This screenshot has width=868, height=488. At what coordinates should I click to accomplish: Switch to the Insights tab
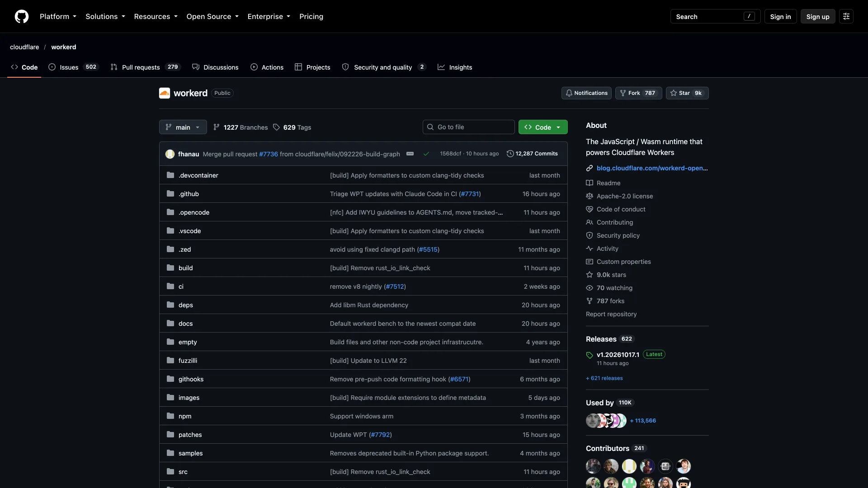[455, 67]
